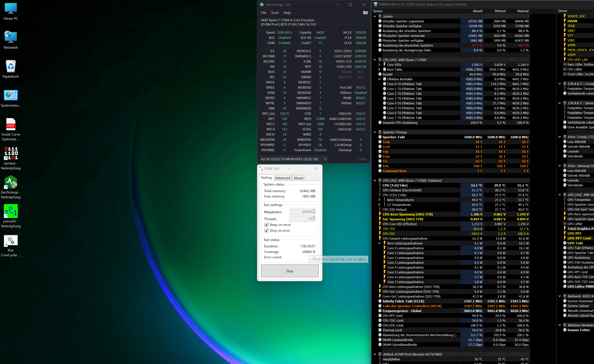The width and height of the screenshot is (594, 364).
Task: Select the Gesamte CPU-Auslastung sensor
Action: [x=451, y=123]
